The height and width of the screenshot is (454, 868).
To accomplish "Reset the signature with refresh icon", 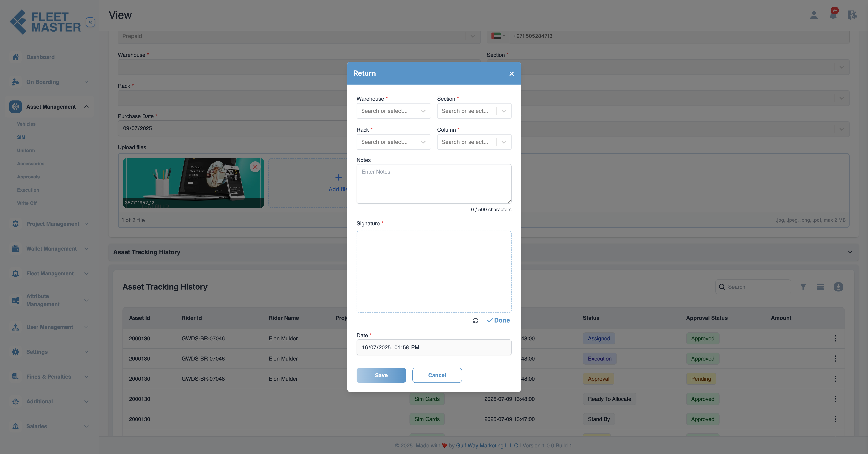I will point(475,320).
